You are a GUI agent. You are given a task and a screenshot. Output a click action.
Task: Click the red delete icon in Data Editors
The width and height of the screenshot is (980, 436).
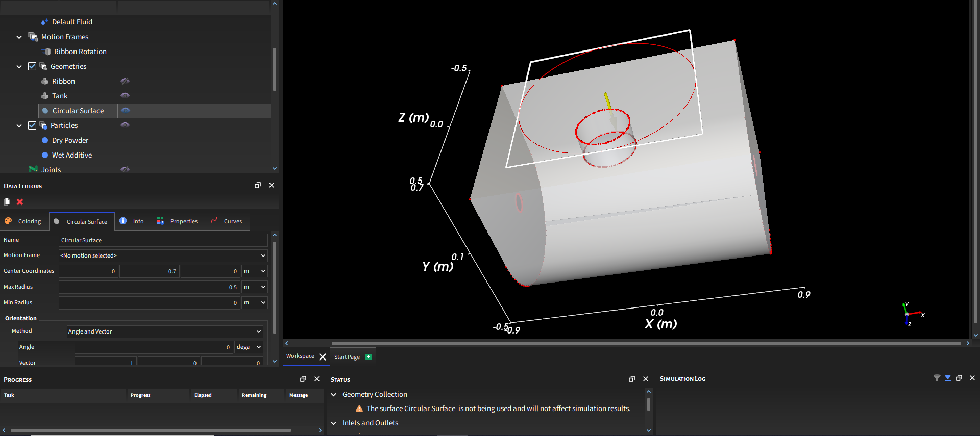[20, 202]
